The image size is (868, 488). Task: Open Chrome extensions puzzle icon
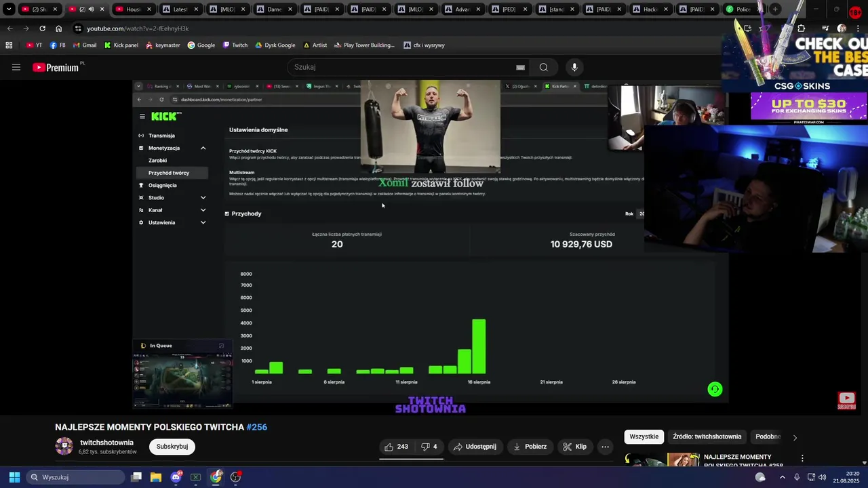(801, 28)
